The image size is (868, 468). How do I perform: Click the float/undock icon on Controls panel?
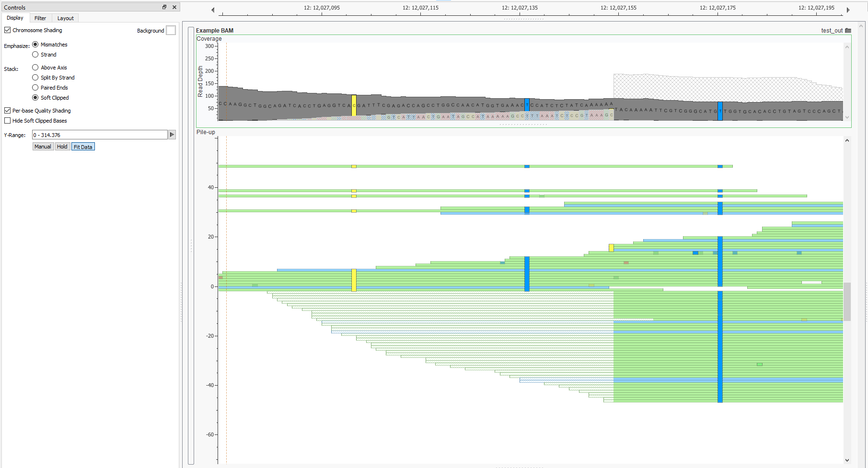[x=164, y=7]
